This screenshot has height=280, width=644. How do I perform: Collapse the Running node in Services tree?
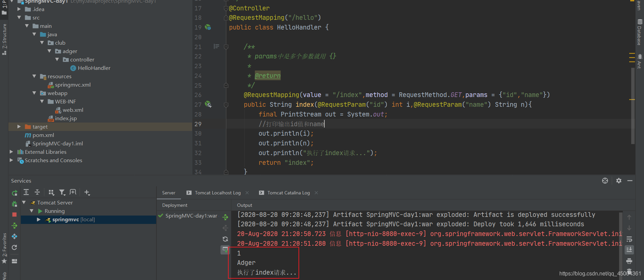pos(32,211)
